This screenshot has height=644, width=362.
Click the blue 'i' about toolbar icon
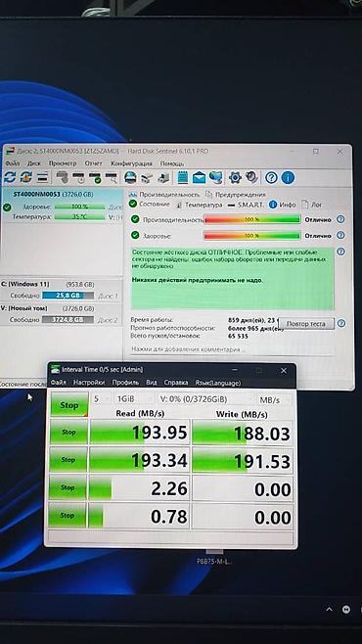tap(288, 177)
